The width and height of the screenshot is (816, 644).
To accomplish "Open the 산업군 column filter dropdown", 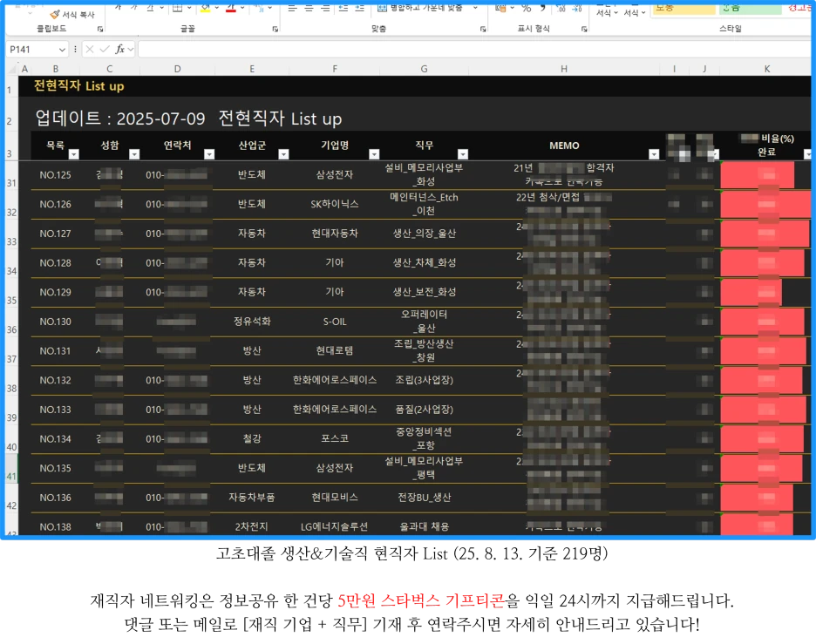I will [x=283, y=154].
